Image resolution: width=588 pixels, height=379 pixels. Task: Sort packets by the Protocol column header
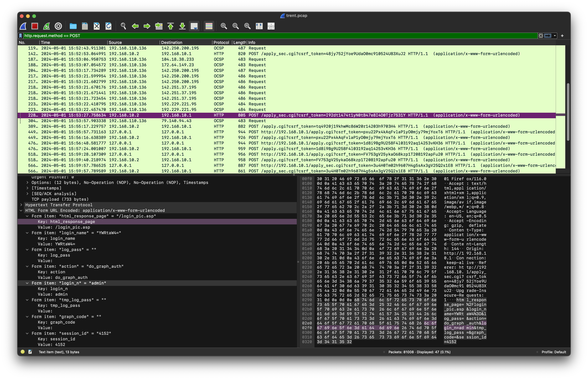point(221,42)
